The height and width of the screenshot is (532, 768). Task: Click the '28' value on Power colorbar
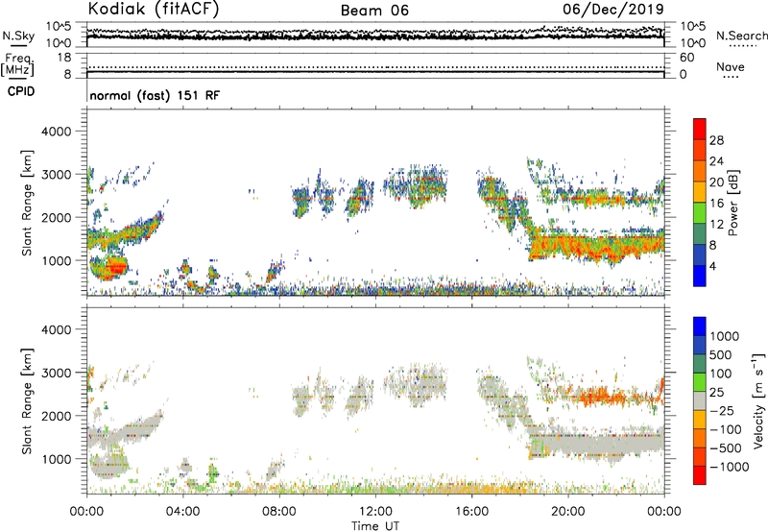click(716, 140)
